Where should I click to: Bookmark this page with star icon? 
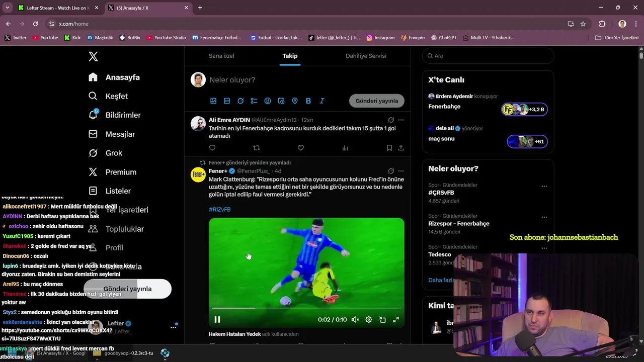(x=583, y=24)
